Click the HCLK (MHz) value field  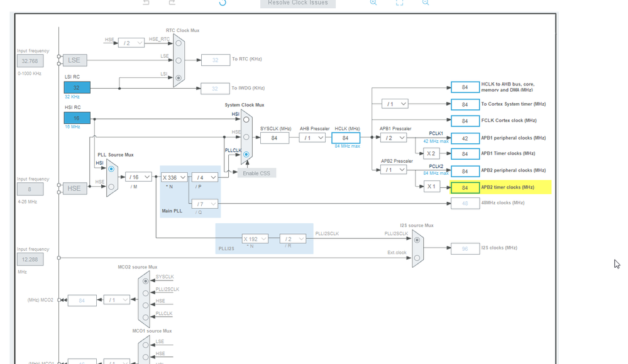point(346,138)
